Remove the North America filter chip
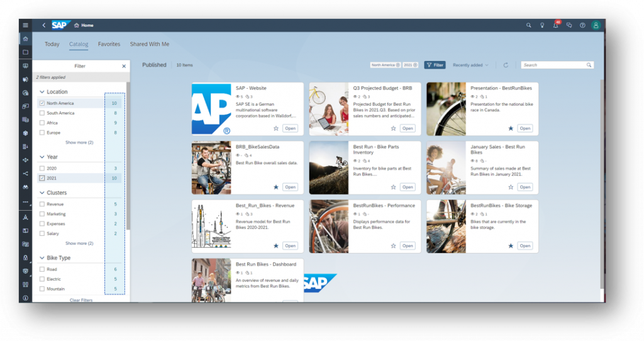644x341 pixels. click(397, 65)
